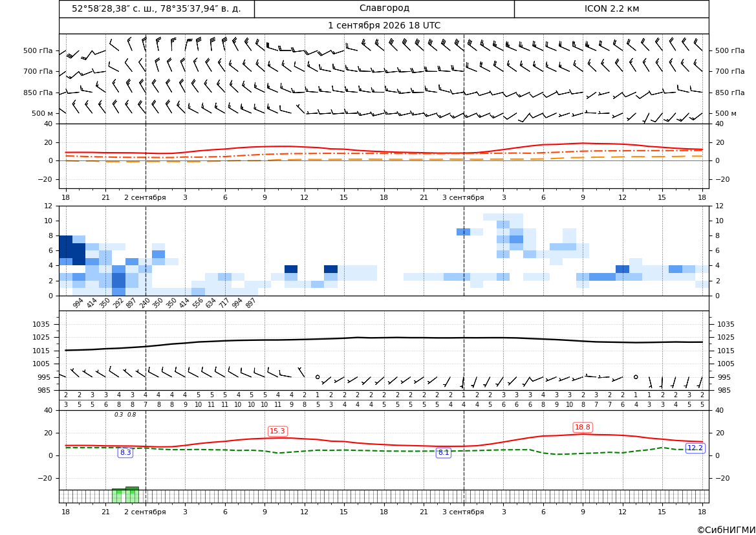Click the ©СибНИГМИ copyright text
756x535 pixels.
tap(726, 530)
